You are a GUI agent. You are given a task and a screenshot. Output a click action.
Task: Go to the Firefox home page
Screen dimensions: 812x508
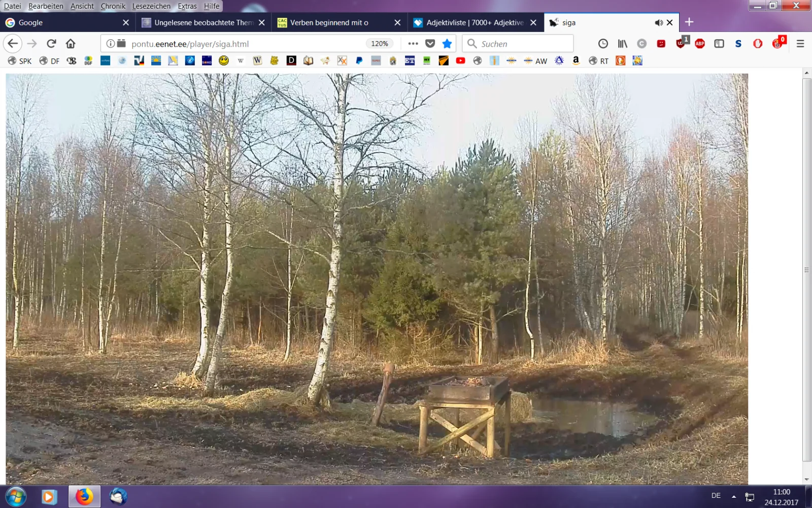[71, 44]
